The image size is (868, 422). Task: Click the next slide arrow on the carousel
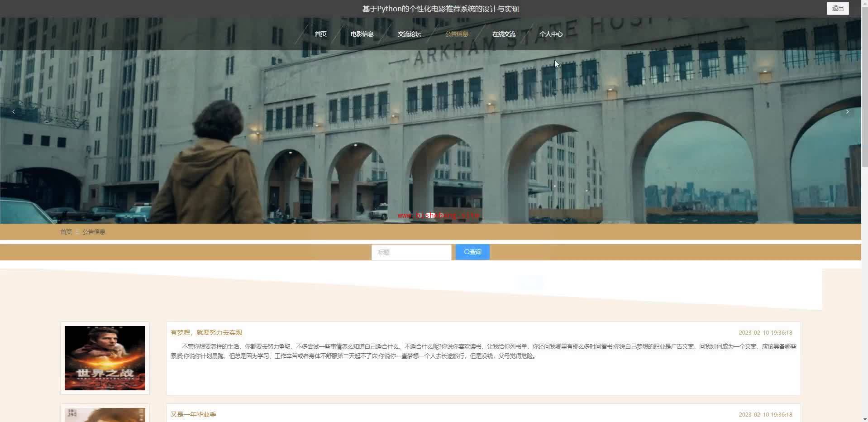coord(847,111)
